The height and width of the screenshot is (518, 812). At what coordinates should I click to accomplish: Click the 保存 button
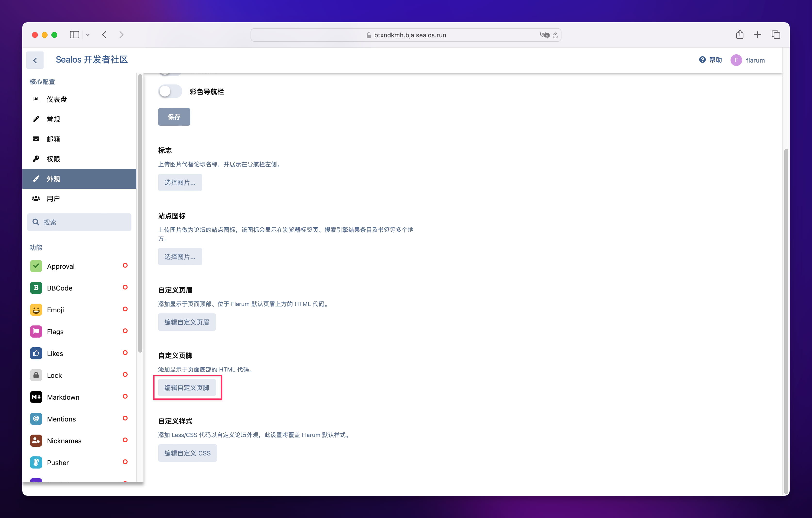(174, 117)
